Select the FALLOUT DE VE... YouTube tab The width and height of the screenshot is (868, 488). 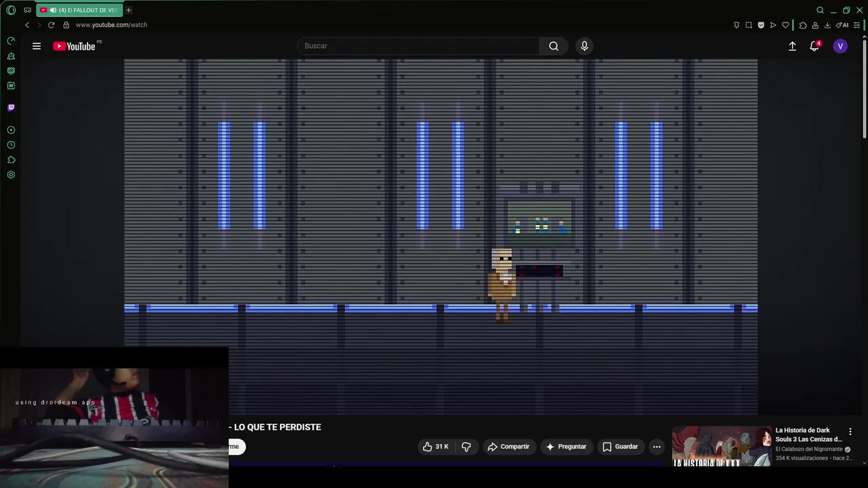pyautogui.click(x=79, y=10)
